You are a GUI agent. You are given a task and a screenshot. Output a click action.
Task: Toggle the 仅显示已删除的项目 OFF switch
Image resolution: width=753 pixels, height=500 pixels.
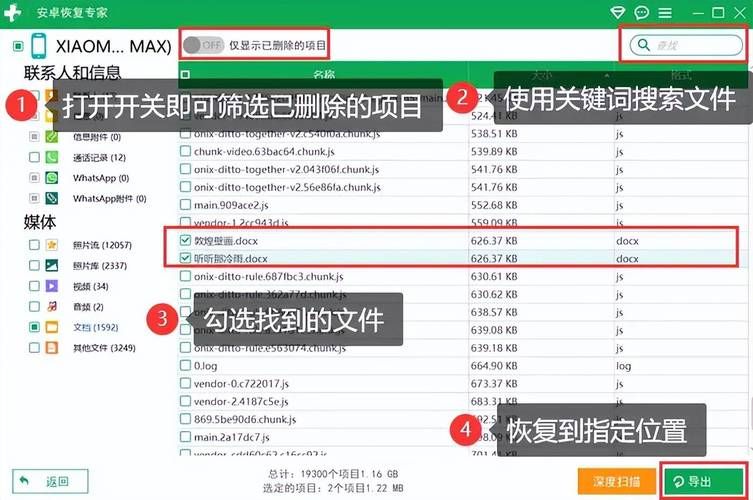pos(203,46)
